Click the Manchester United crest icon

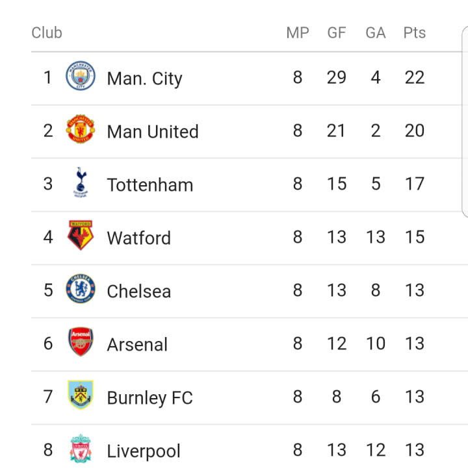coord(81,129)
